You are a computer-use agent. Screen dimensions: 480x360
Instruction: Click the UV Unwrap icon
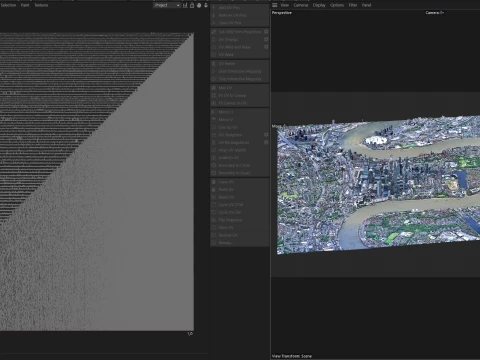[x=214, y=39]
